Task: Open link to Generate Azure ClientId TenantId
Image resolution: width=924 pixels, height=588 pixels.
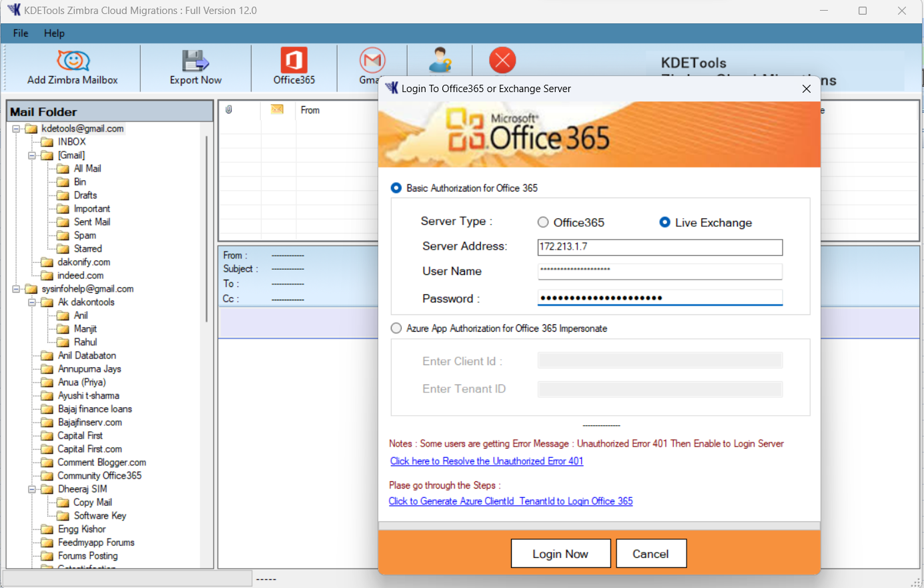Action: click(x=510, y=501)
